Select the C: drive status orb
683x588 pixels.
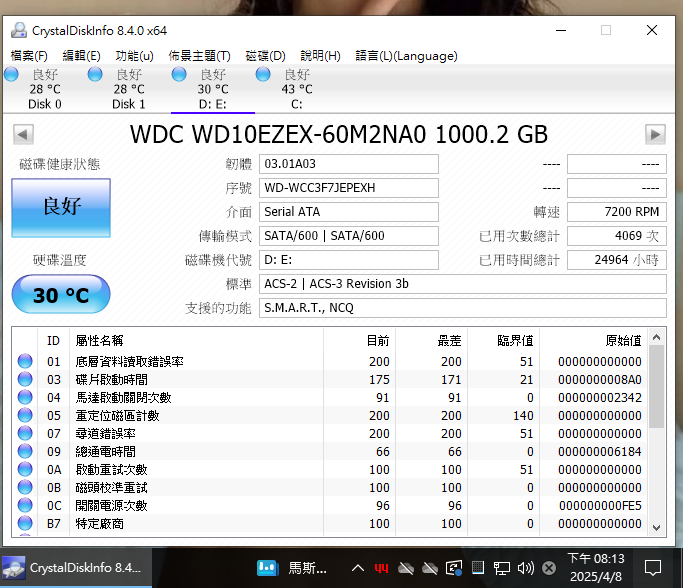pyautogui.click(x=263, y=74)
